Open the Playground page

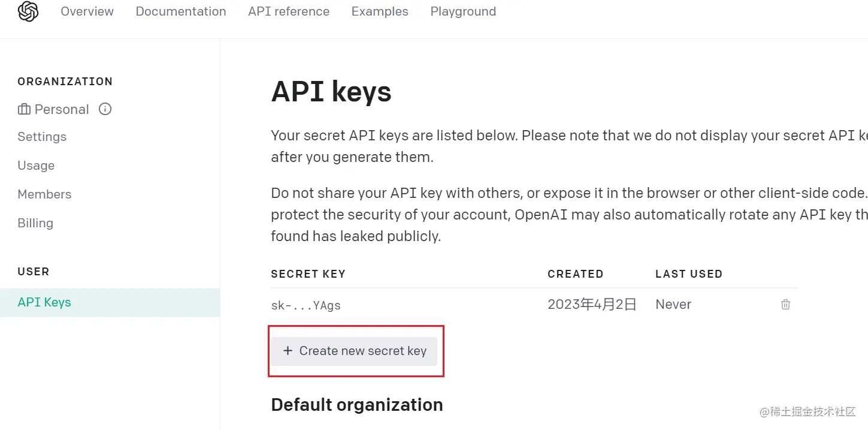point(463,11)
